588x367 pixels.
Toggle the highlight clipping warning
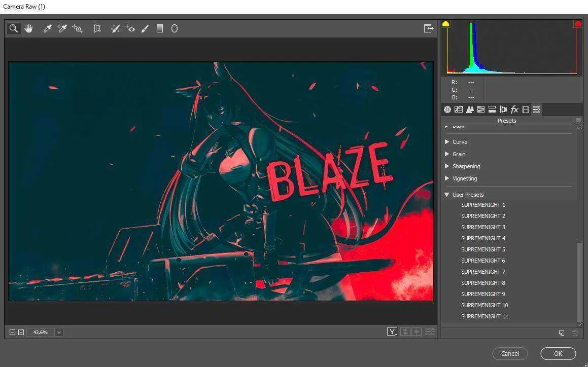(578, 24)
